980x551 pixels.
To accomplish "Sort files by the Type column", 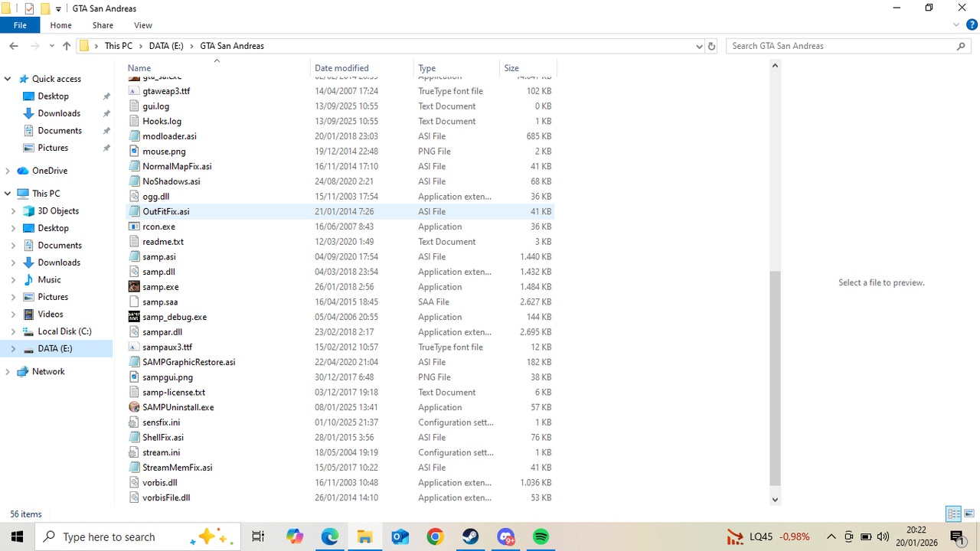I will pyautogui.click(x=456, y=68).
